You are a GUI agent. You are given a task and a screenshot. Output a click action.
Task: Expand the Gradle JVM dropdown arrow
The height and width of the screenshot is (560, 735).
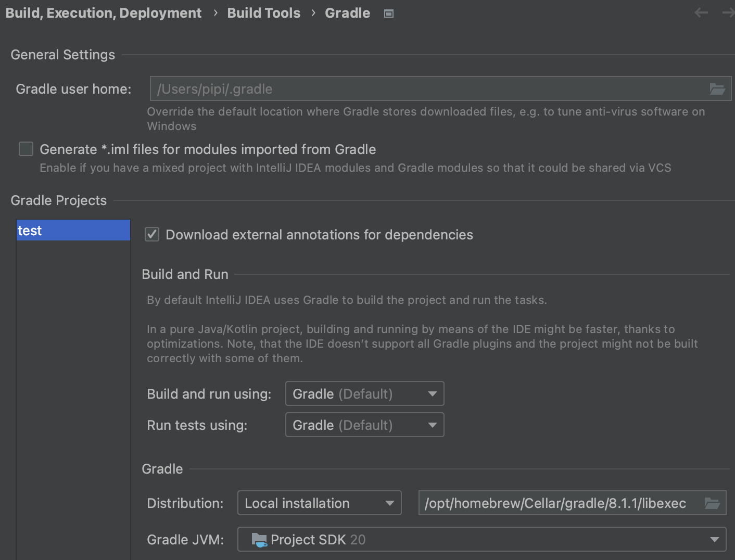pyautogui.click(x=715, y=540)
